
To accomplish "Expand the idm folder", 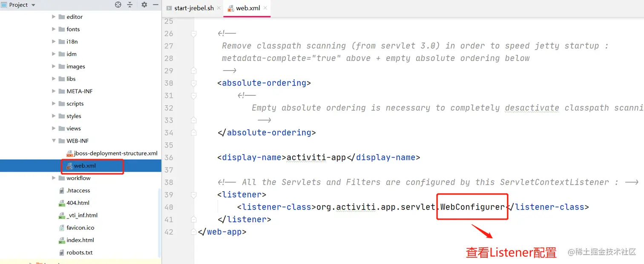I will pyautogui.click(x=54, y=54).
